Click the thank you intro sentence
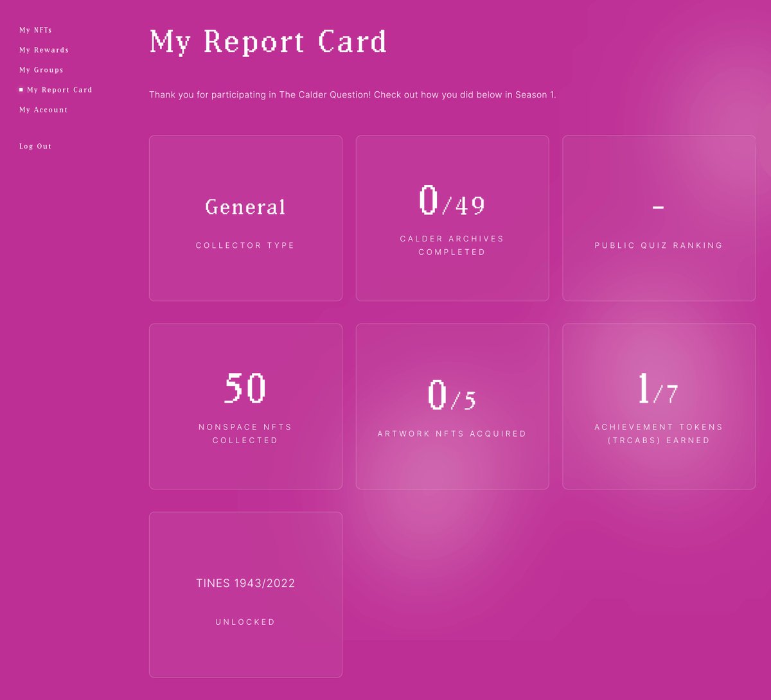The image size is (771, 700). tap(353, 94)
